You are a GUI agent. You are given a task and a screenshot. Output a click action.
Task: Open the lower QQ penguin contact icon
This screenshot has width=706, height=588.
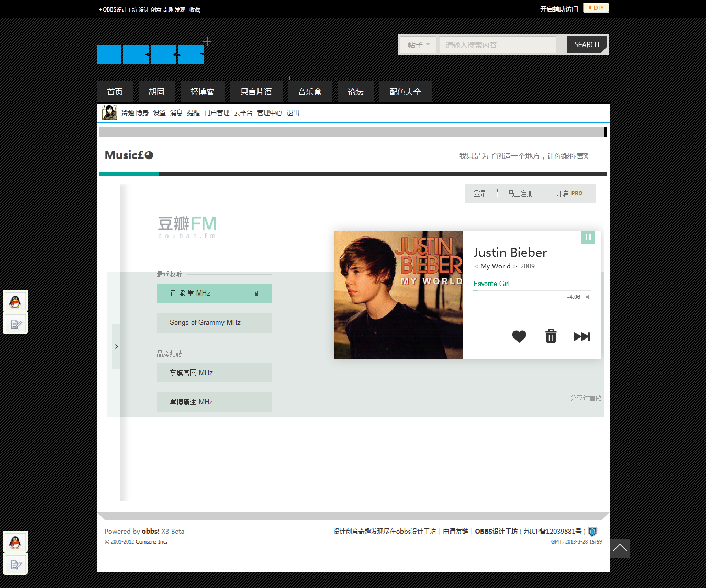[x=15, y=542]
